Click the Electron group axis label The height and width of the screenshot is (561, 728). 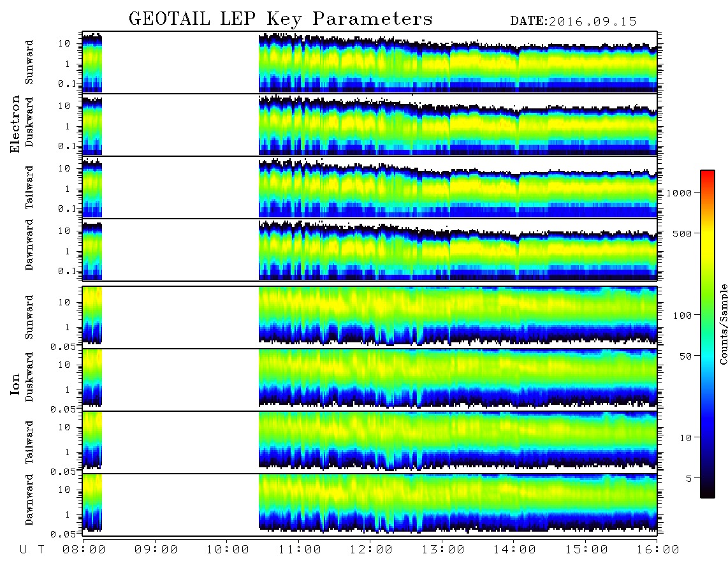(15, 124)
